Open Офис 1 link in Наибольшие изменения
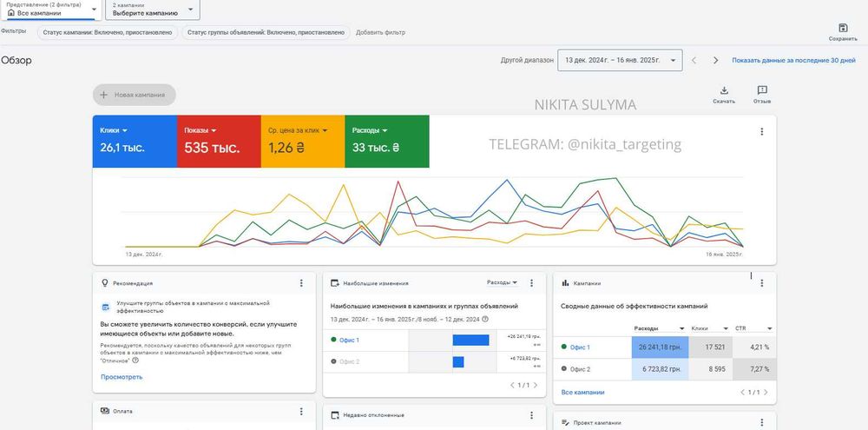 pos(349,341)
